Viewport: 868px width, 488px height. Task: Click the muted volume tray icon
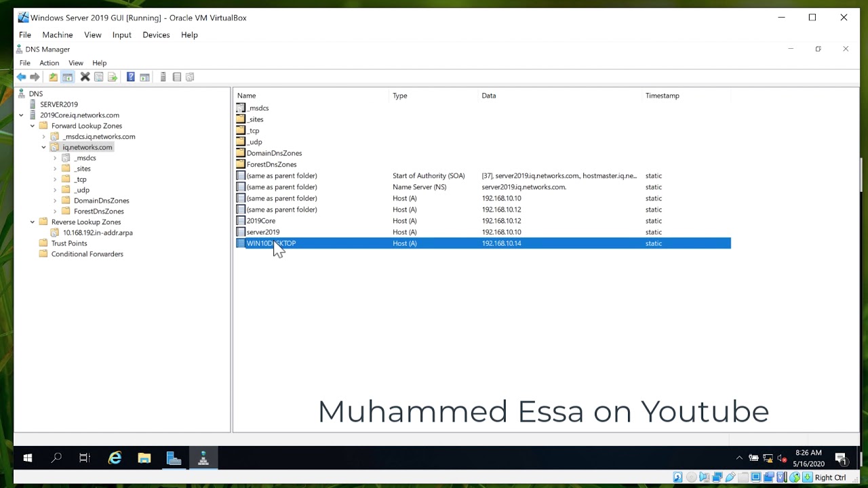point(782,459)
